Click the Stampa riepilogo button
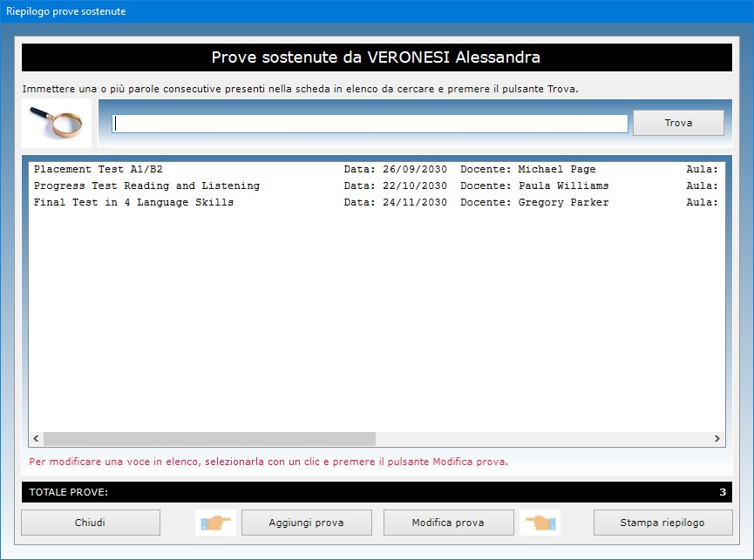Image resolution: width=754 pixels, height=560 pixels. click(662, 523)
